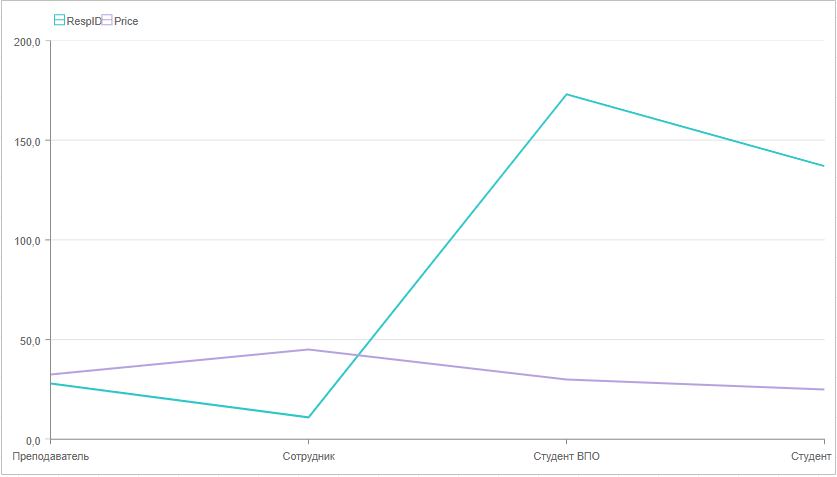
Task: Click the 200,0 y-axis label
Action: (x=26, y=41)
